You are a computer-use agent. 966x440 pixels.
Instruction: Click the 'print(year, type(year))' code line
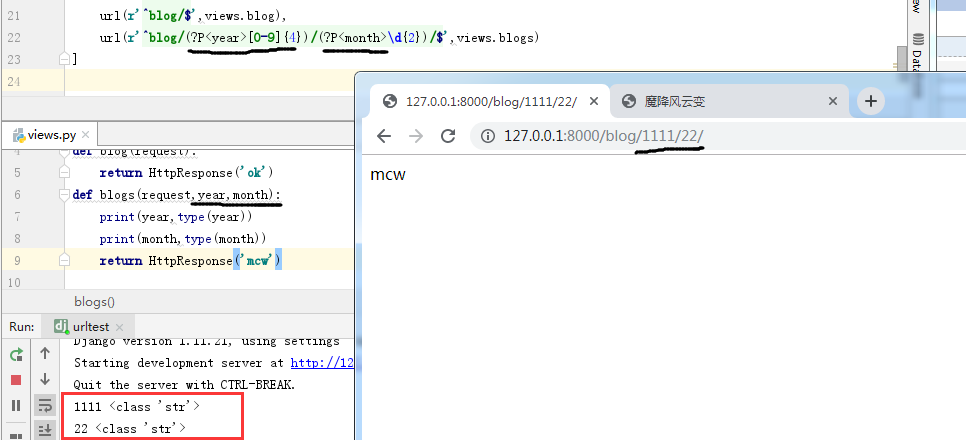coord(176,217)
